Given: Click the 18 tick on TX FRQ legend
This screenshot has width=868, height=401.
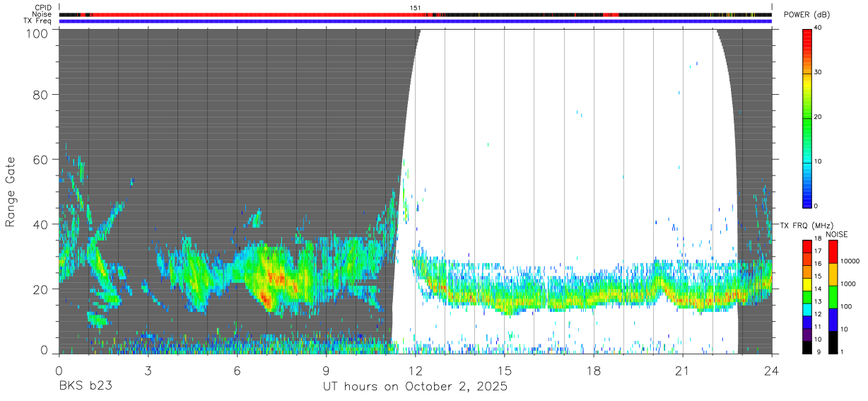Looking at the screenshot, I should pyautogui.click(x=818, y=239).
